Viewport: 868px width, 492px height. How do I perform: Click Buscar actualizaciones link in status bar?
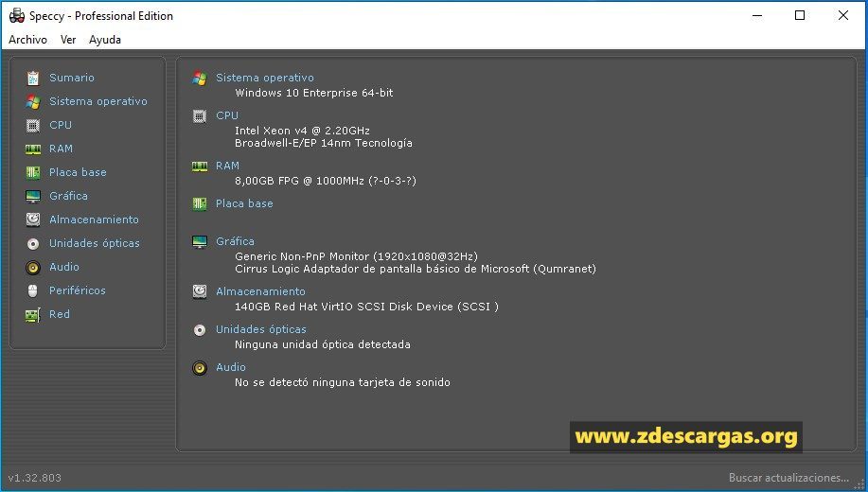[788, 478]
